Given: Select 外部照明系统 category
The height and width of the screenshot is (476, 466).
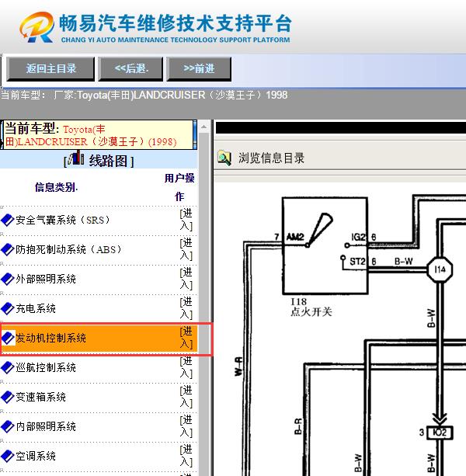Looking at the screenshot, I should coord(46,279).
